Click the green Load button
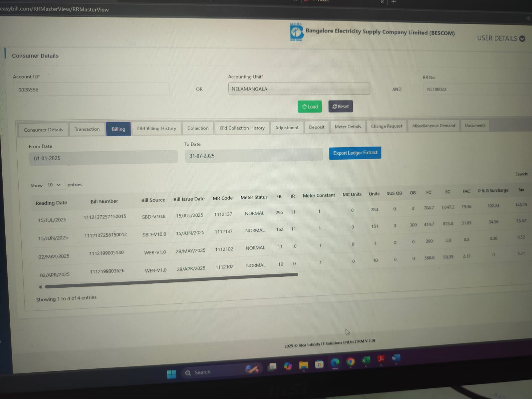Image resolution: width=532 pixels, height=399 pixels. [x=310, y=106]
